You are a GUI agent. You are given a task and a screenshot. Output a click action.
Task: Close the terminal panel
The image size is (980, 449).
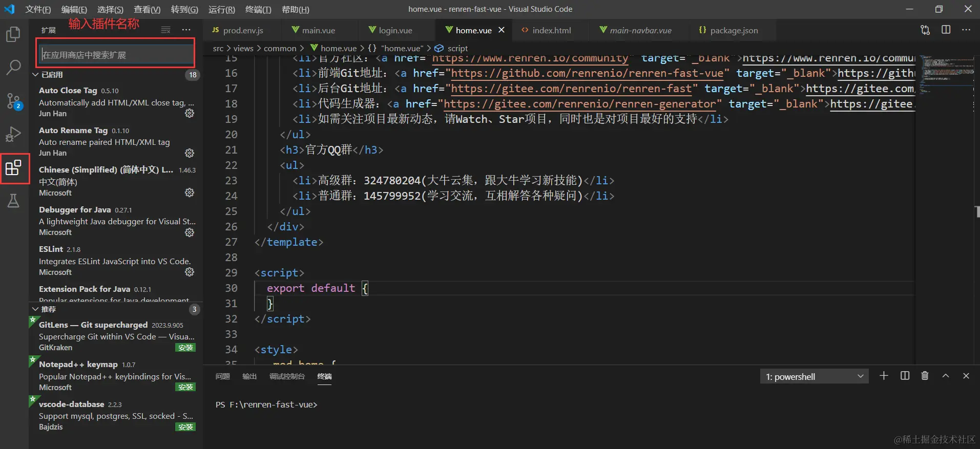tap(966, 376)
